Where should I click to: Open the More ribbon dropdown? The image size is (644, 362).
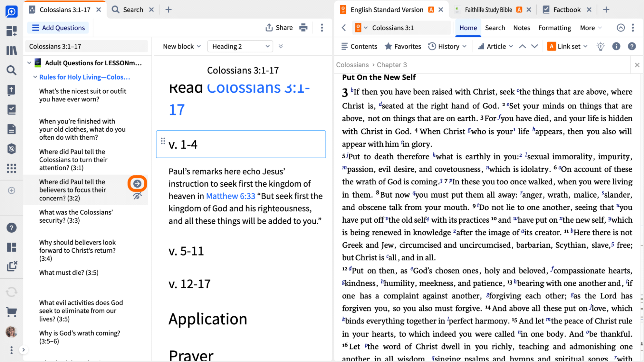coord(591,28)
